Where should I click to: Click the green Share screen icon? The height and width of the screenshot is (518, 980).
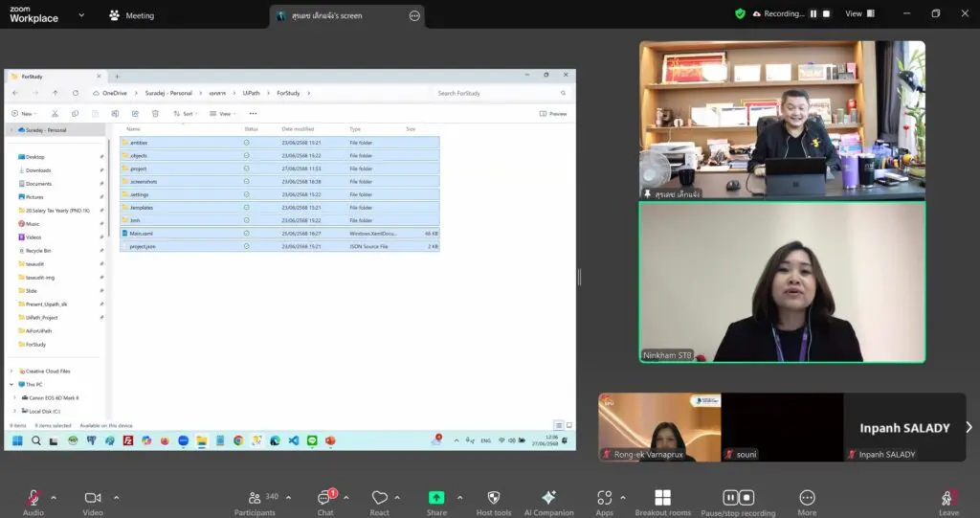[x=436, y=497]
